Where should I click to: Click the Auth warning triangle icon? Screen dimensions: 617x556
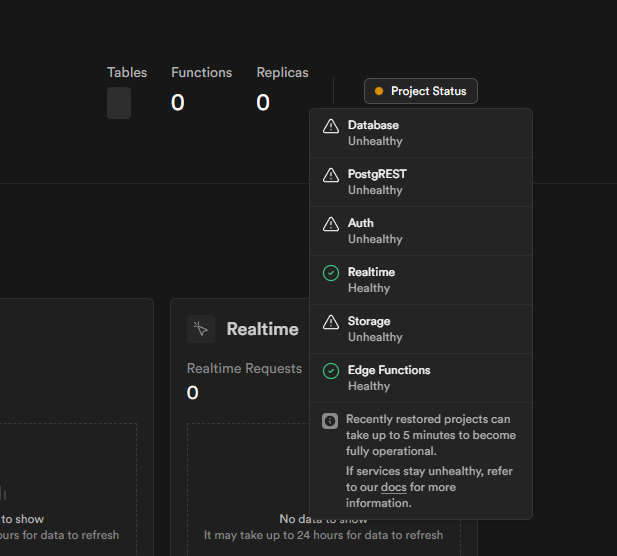pyautogui.click(x=331, y=225)
